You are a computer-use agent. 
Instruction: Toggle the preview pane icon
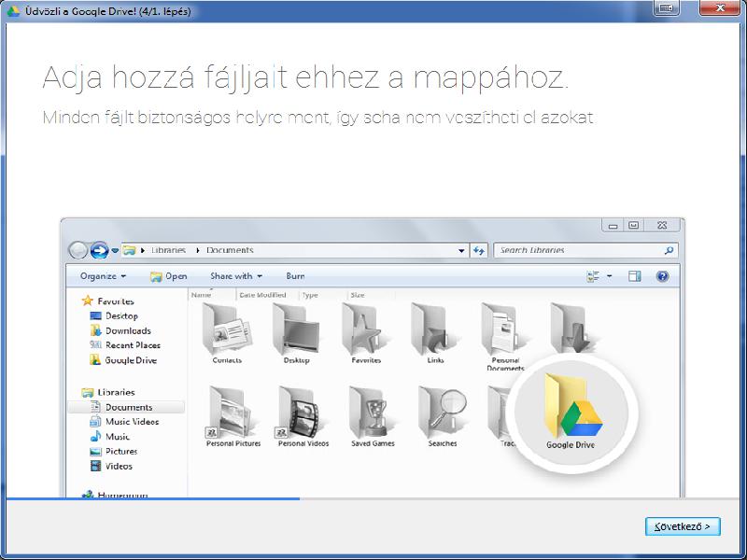click(x=635, y=276)
